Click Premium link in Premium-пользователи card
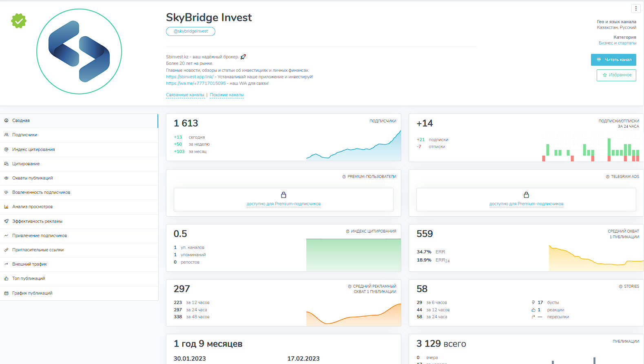644x364 pixels. tap(283, 204)
